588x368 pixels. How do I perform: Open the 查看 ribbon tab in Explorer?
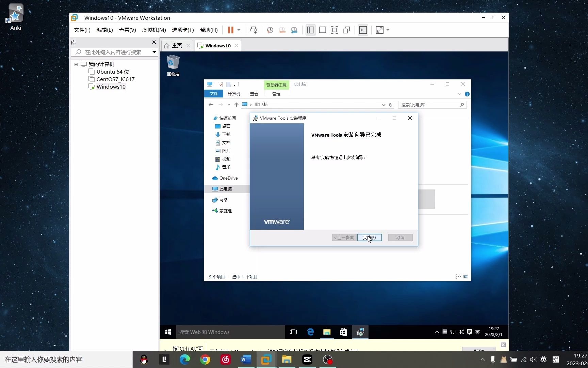[x=254, y=94]
